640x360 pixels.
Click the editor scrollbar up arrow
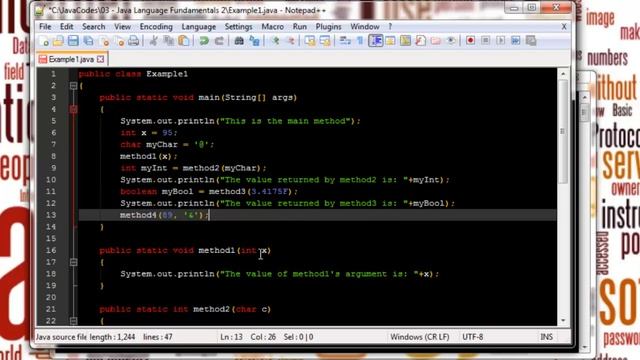[563, 74]
